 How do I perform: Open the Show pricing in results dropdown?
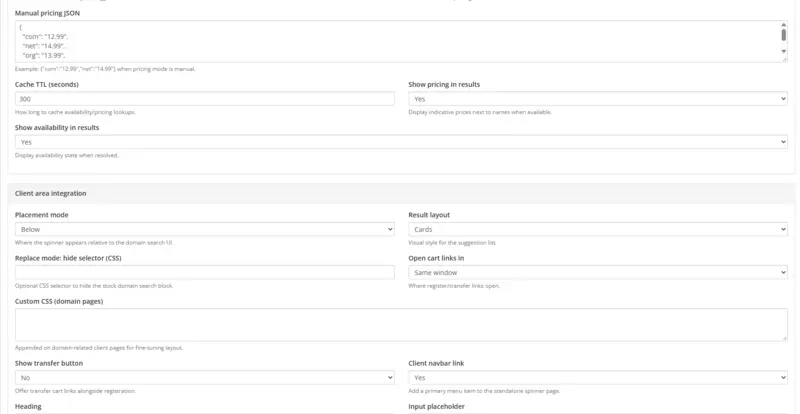597,99
